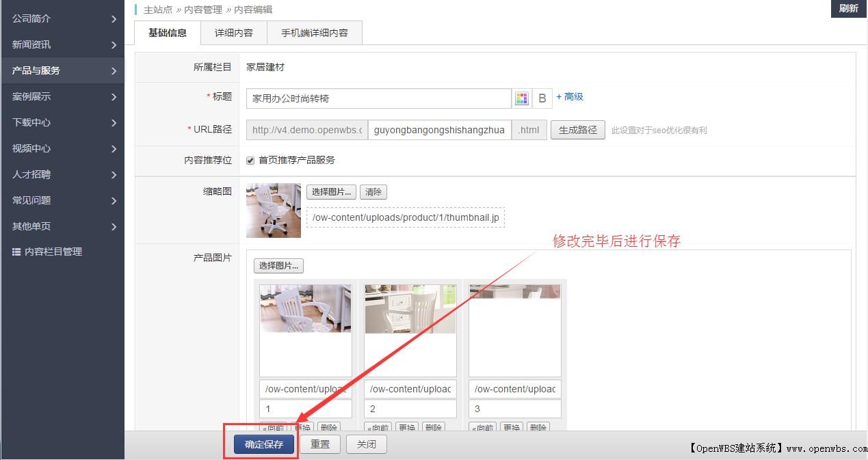Open the title color picker palette

coord(522,98)
